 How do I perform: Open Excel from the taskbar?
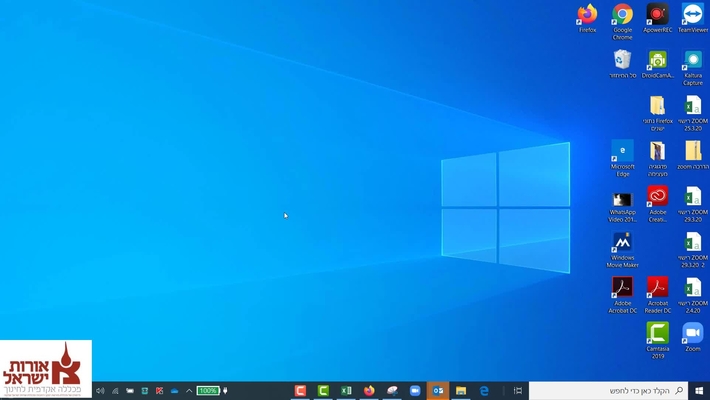(x=346, y=390)
